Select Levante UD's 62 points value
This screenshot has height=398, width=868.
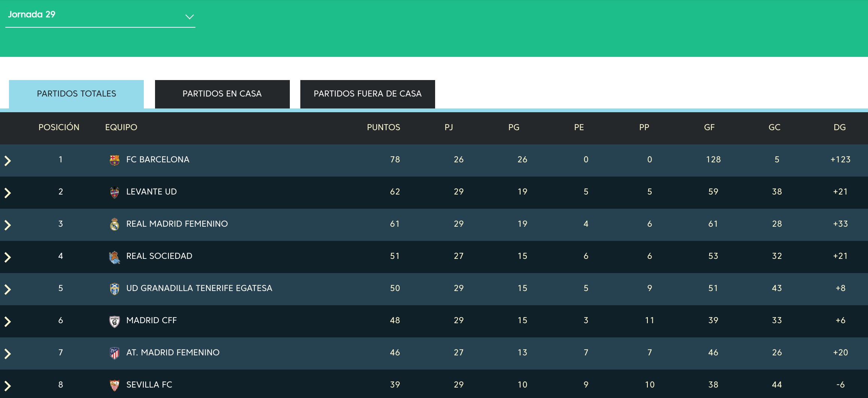[x=395, y=192]
